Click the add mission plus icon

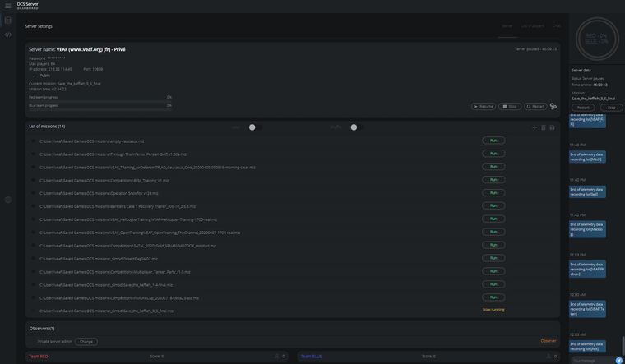pyautogui.click(x=535, y=127)
